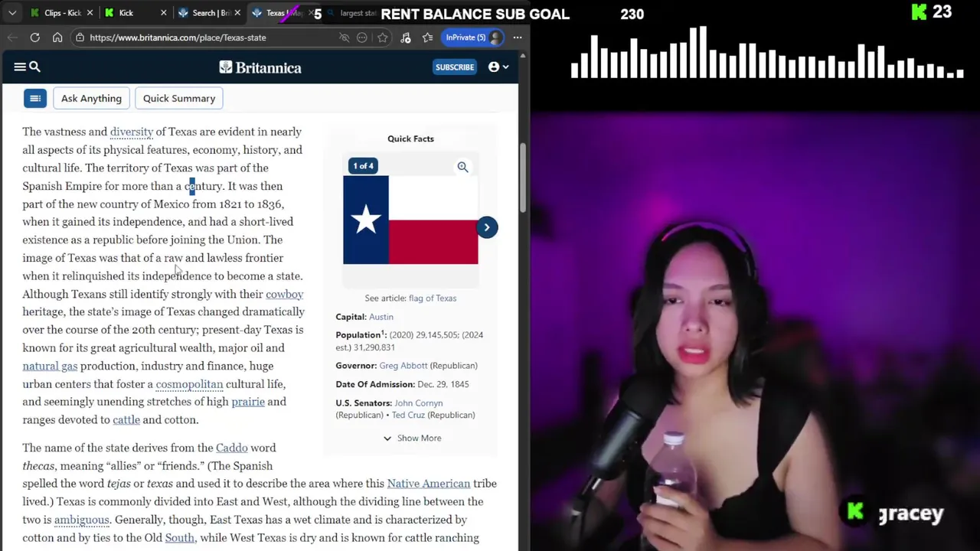The height and width of the screenshot is (551, 980).
Task: Open the Texas flag thumbnail
Action: coord(410,220)
